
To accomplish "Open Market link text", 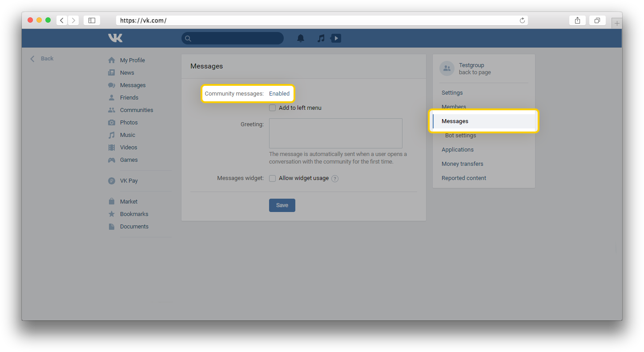I will pos(129,201).
